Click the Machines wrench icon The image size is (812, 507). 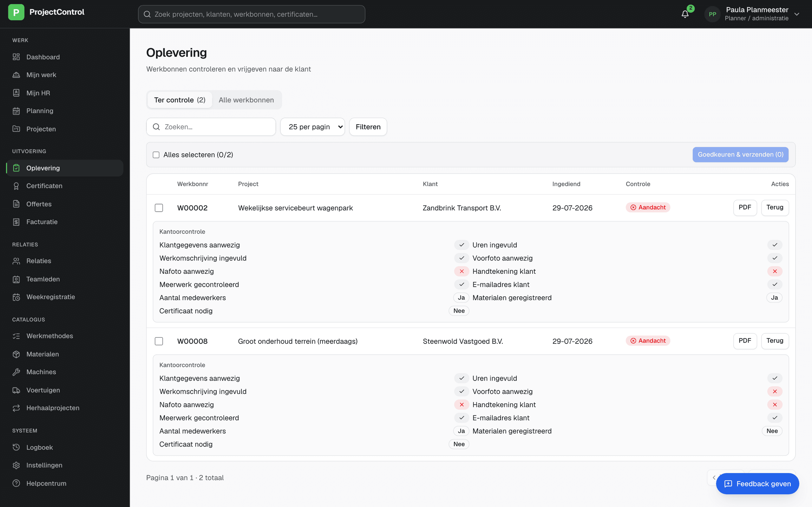click(16, 372)
